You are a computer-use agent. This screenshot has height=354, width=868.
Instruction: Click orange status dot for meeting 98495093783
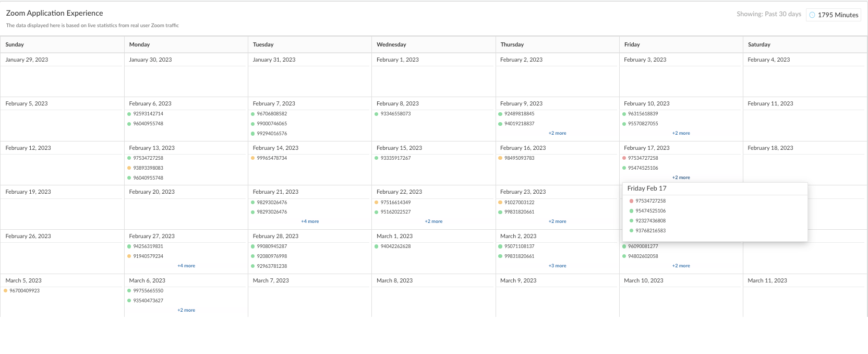point(500,158)
